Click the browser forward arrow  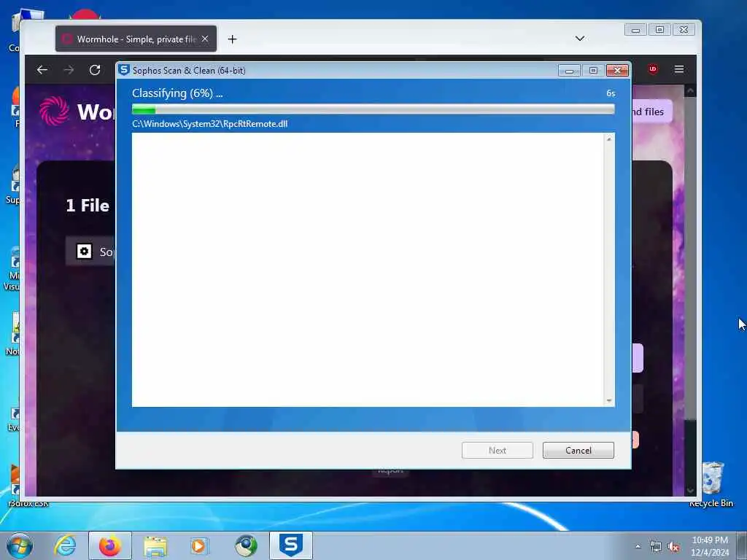point(69,70)
